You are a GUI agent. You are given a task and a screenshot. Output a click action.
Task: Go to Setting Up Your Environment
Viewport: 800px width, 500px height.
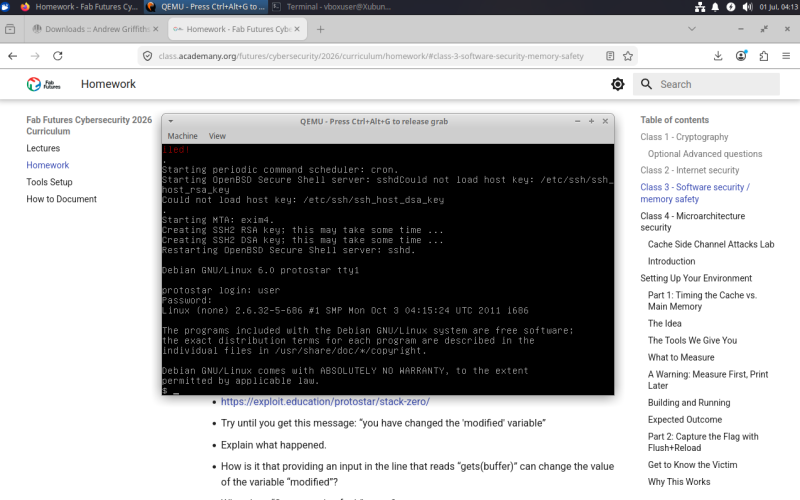[x=696, y=278]
